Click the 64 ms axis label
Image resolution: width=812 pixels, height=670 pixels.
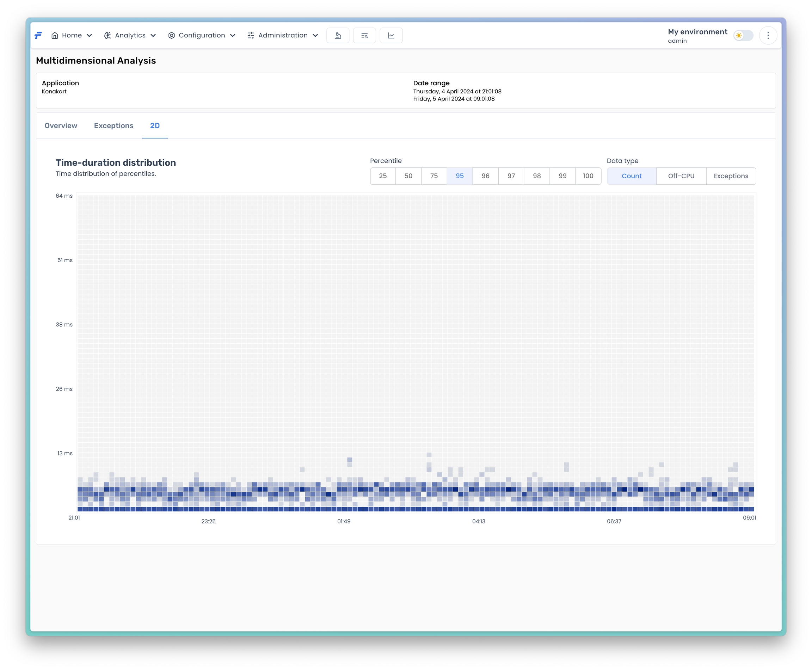pos(64,196)
